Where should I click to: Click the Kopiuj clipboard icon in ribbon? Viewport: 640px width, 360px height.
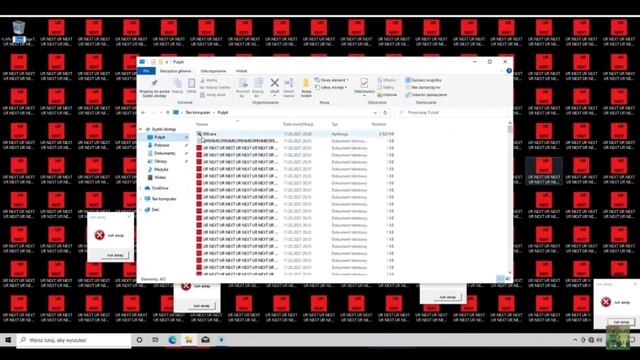178,83
